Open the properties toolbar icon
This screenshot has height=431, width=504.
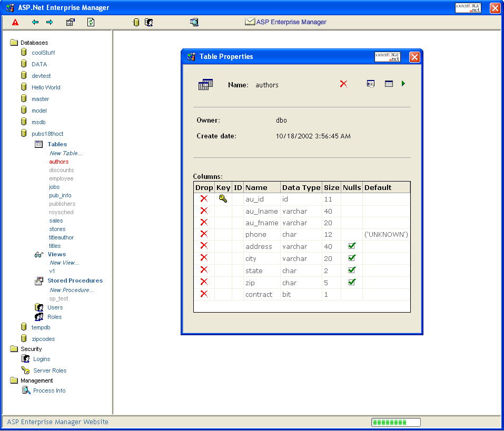(71, 22)
